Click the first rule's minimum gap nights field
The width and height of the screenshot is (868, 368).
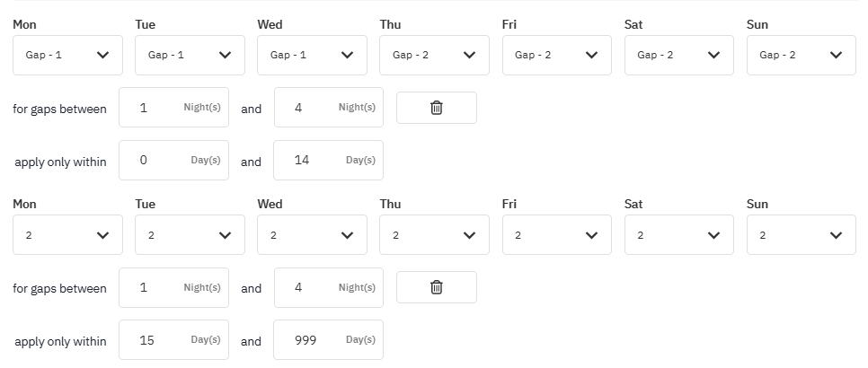173,107
